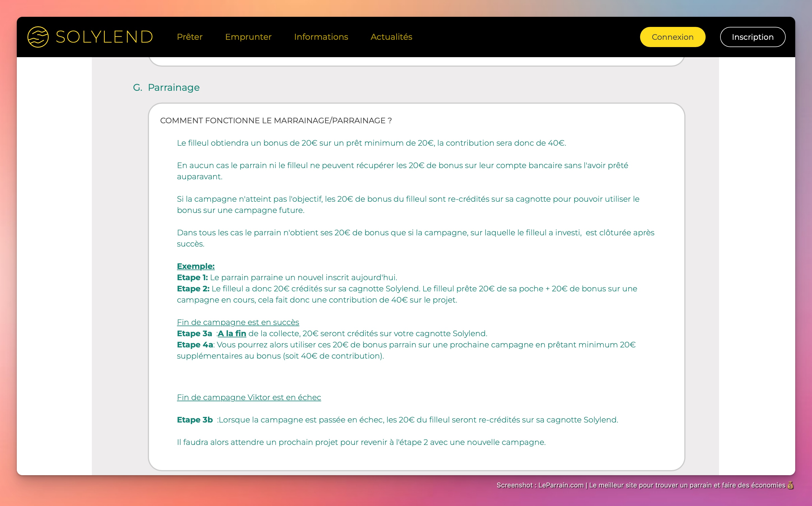
Task: Click the underlined Exemple: heading
Action: point(196,266)
